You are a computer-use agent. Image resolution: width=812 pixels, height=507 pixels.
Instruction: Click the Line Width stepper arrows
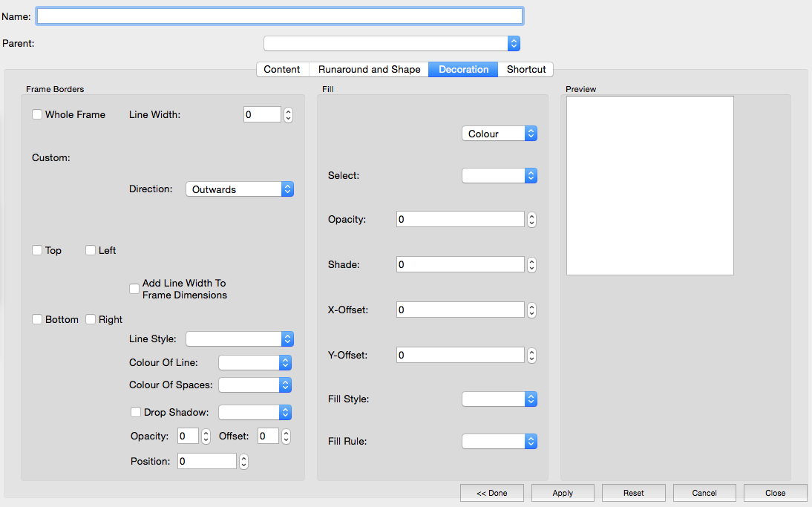289,114
